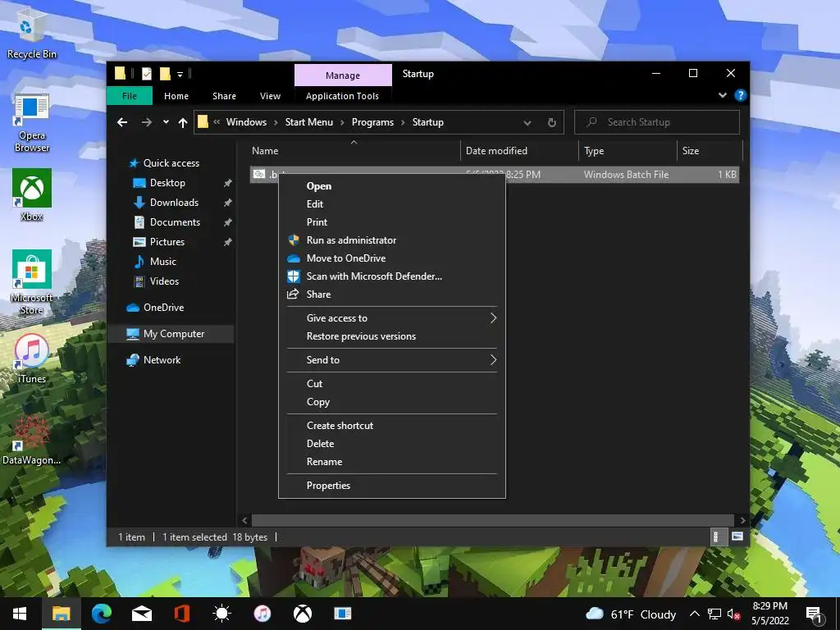Select Run as administrator
840x630 pixels.
pyautogui.click(x=391, y=240)
